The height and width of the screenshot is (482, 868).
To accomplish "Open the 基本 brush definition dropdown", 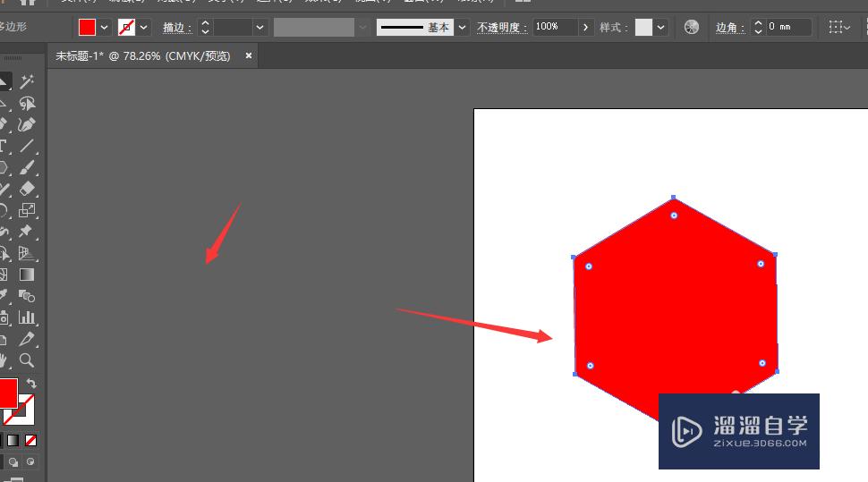I will 463,27.
